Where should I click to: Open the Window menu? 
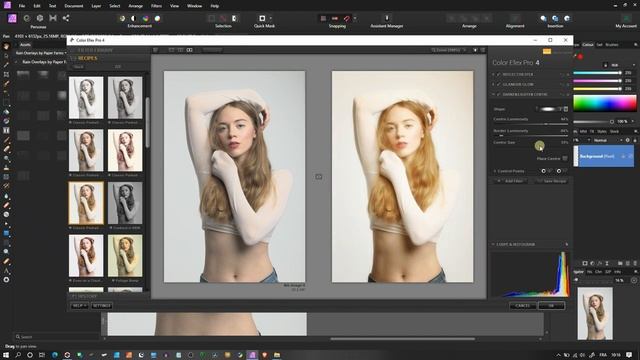point(194,6)
